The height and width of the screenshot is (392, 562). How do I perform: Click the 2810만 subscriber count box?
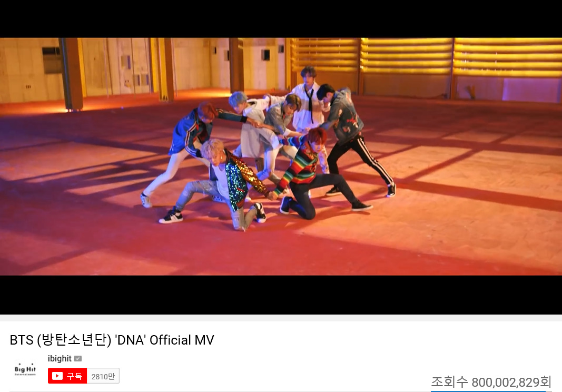coord(103,376)
